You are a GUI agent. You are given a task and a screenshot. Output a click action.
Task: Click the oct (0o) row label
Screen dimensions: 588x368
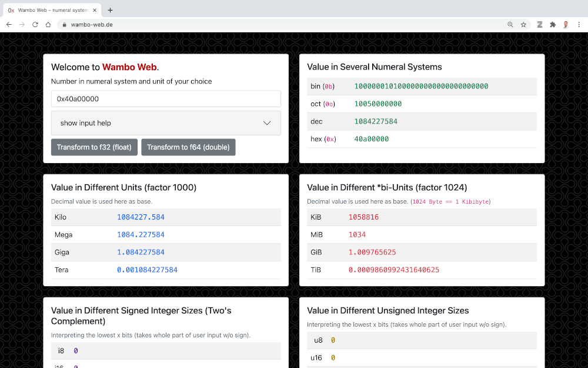click(323, 104)
